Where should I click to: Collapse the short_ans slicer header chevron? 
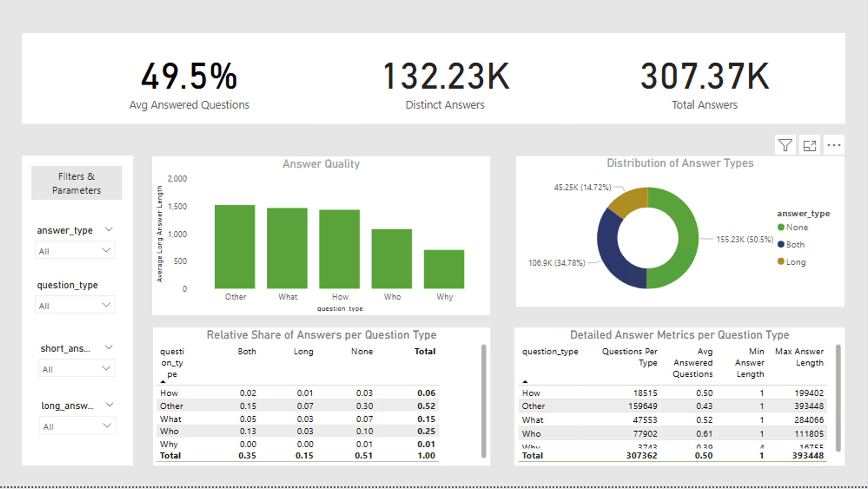point(109,347)
